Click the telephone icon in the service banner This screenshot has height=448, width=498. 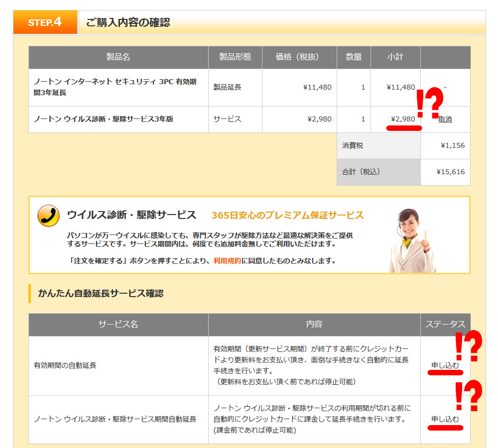(48, 215)
